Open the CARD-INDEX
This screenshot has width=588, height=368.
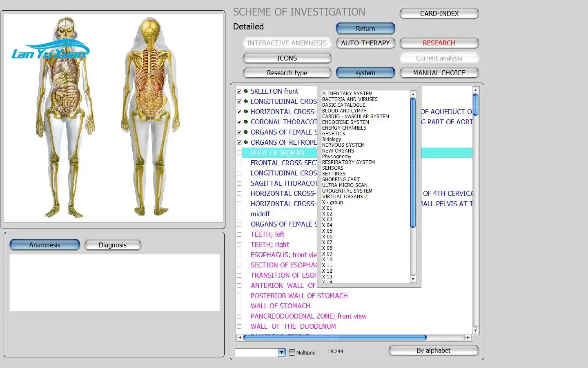pyautogui.click(x=439, y=13)
